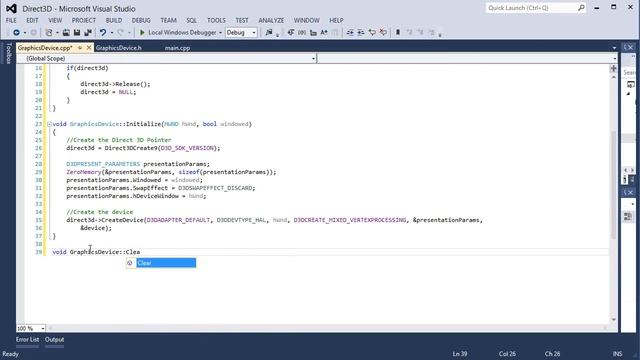This screenshot has width=640, height=360.
Task: Open the WINDOW menu
Action: click(x=307, y=20)
